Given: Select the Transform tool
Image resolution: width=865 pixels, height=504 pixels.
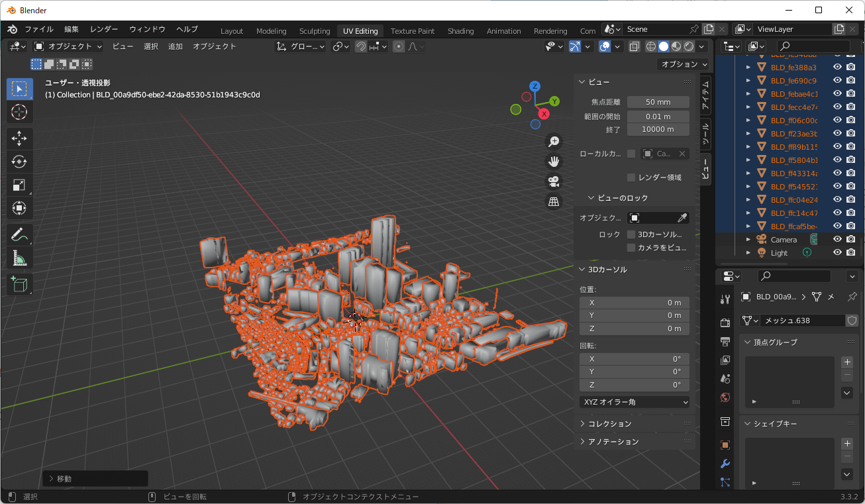Looking at the screenshot, I should pos(19,208).
